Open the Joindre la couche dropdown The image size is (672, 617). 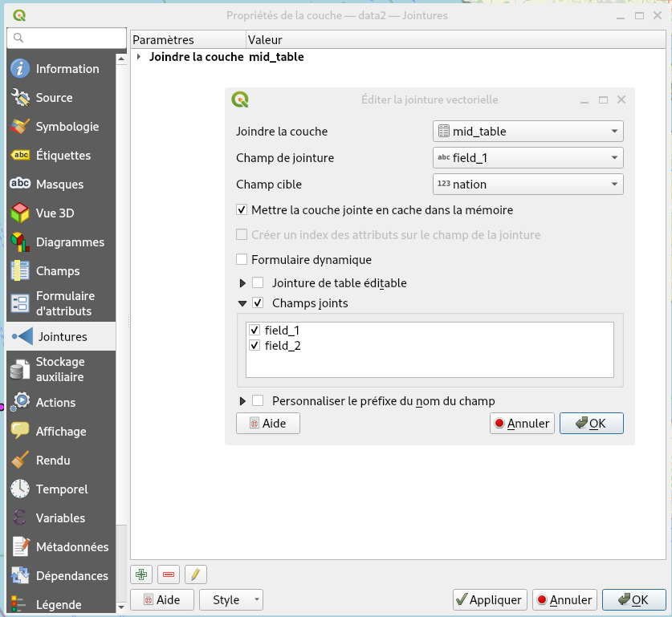coord(528,132)
